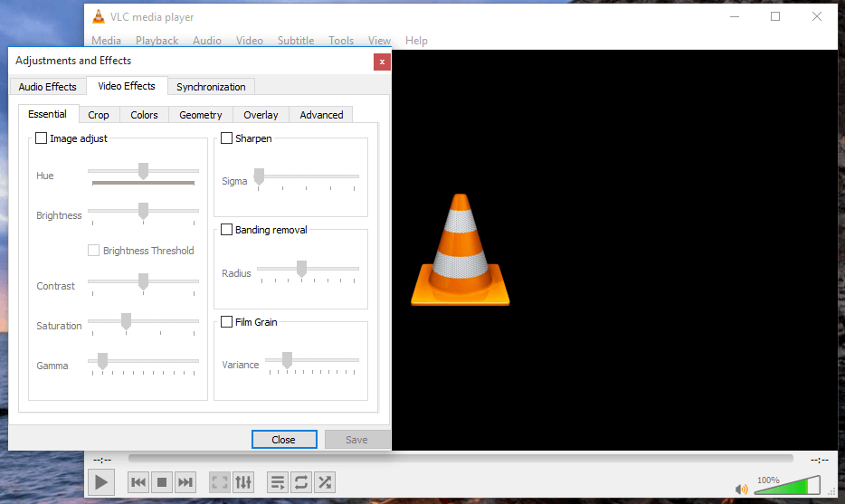
Task: Click the green volume level bar
Action: click(787, 486)
